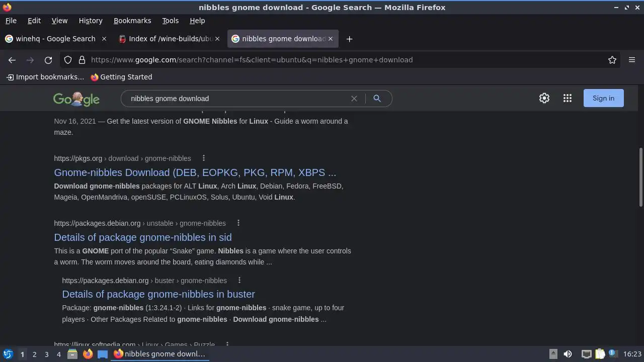The width and height of the screenshot is (644, 362).
Task: Click Sign in button
Action: click(603, 98)
